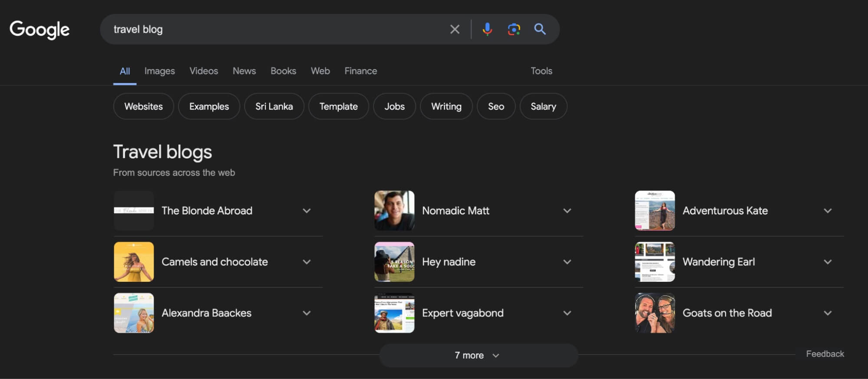Expand Goats on the Road chevron
Screen dimensions: 868x379
(x=828, y=313)
